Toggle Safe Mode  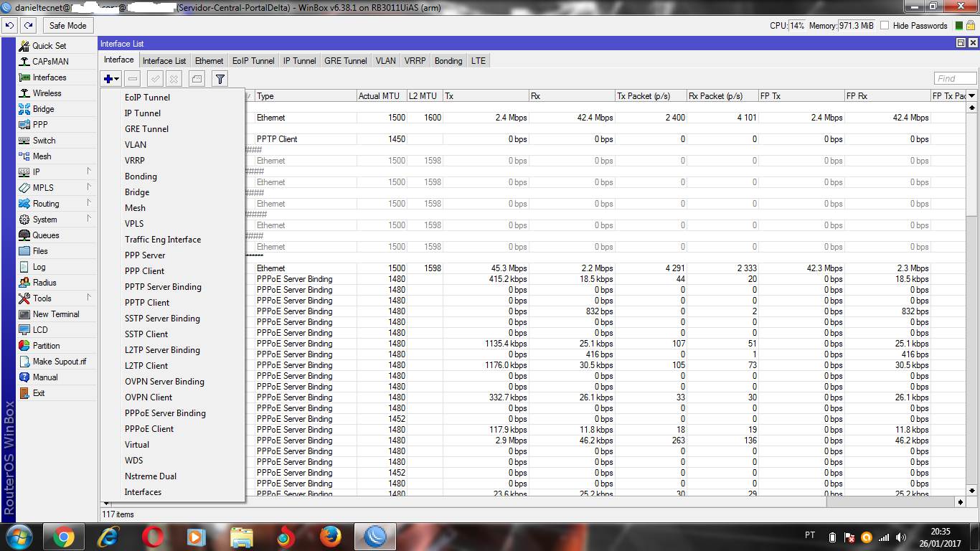67,26
